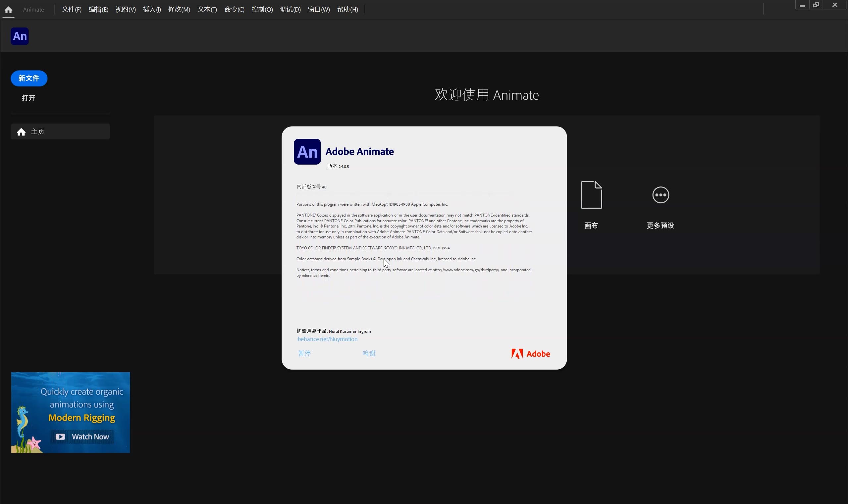Click 打开 to open a file
Screen dimensions: 848x504
(28, 98)
